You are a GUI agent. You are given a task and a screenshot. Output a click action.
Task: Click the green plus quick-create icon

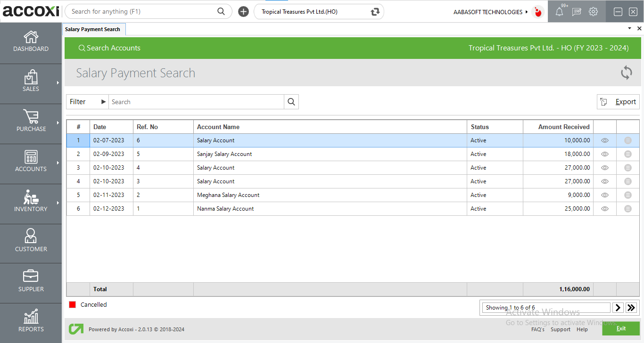pos(243,11)
